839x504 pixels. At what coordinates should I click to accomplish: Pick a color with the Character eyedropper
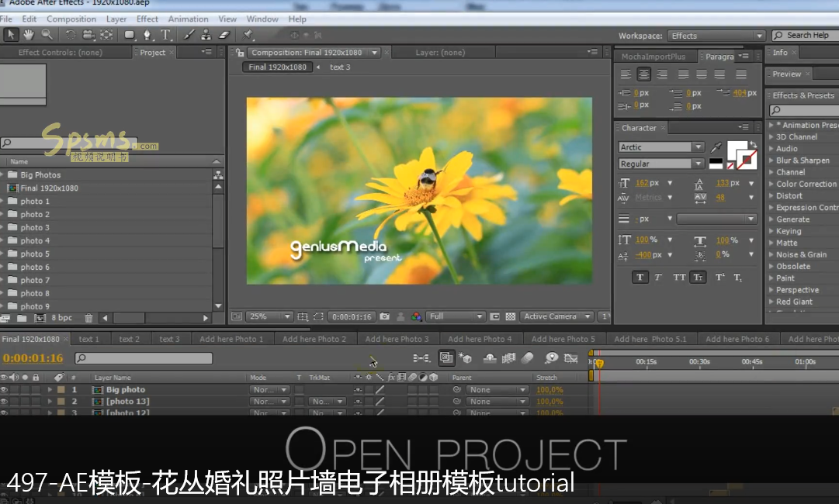[716, 147]
